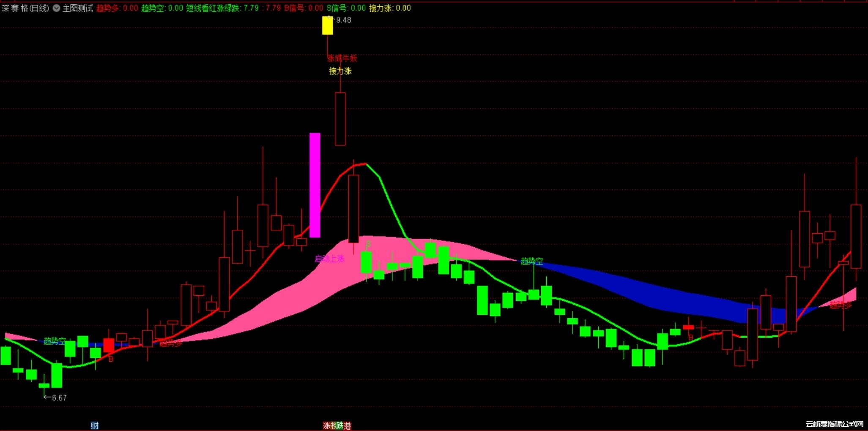The width and height of the screenshot is (868, 431).
Task: Click the 6.67 low price label
Action: [x=59, y=398]
